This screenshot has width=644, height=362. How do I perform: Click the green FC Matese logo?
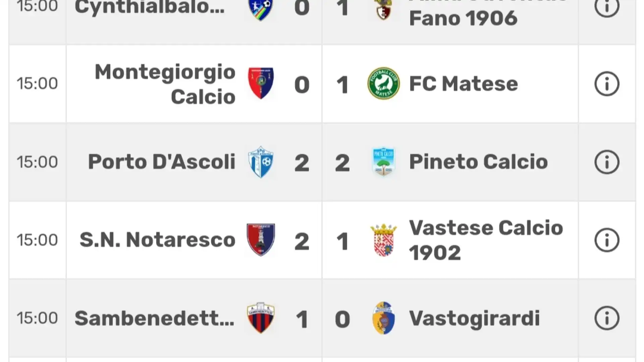(x=383, y=83)
